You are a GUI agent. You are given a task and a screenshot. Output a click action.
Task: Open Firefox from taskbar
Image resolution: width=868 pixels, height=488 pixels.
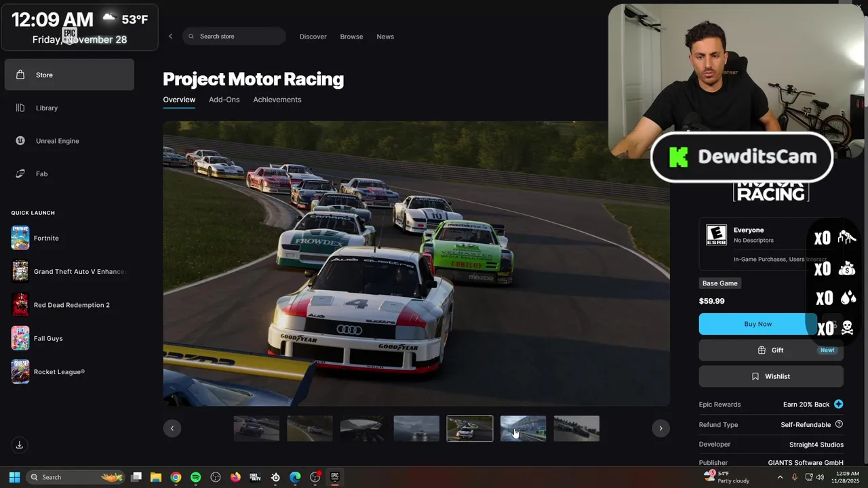[x=235, y=477]
